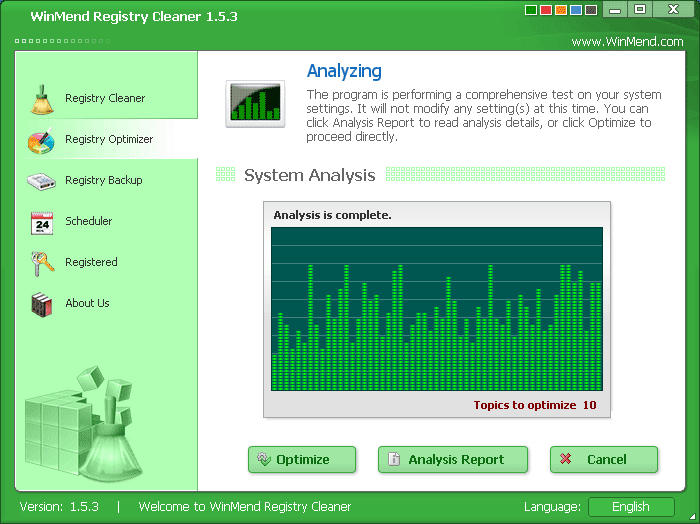Go to the Scheduler section
Screen dimensions: 700x524
click(x=107, y=221)
